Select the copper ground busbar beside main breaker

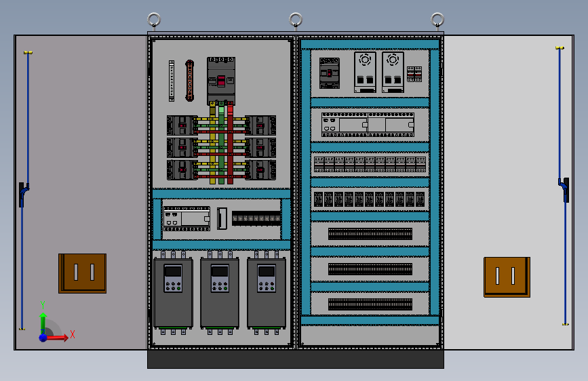190,81
